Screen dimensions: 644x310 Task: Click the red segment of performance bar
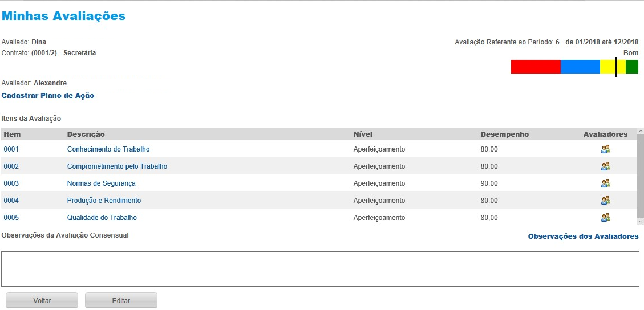[536, 67]
